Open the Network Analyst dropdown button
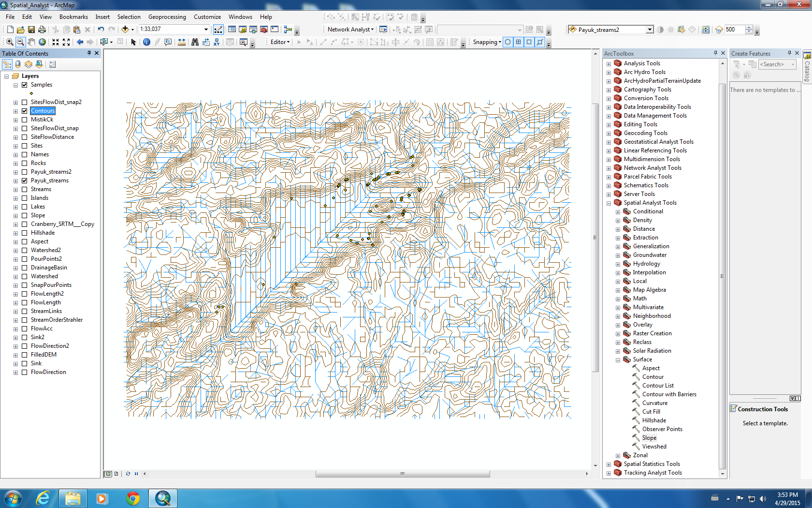This screenshot has width=812, height=508. tap(350, 30)
